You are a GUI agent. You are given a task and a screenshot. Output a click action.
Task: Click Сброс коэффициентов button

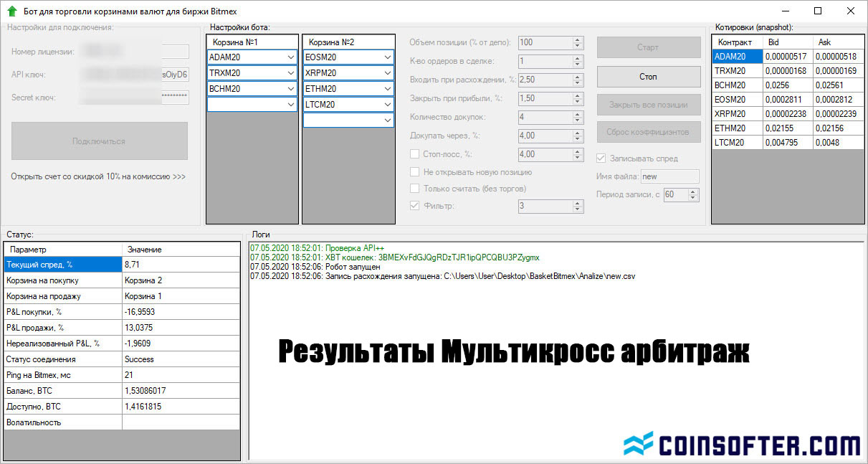click(649, 132)
